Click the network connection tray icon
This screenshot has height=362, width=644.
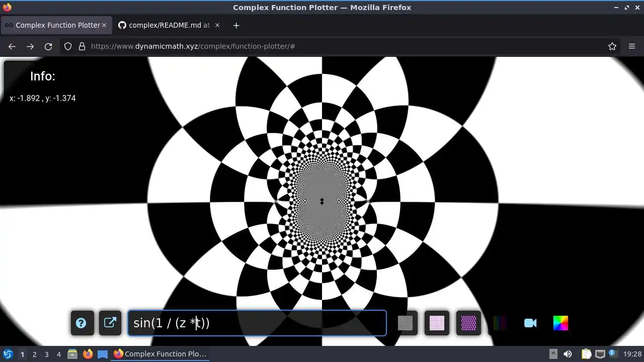tap(600, 354)
